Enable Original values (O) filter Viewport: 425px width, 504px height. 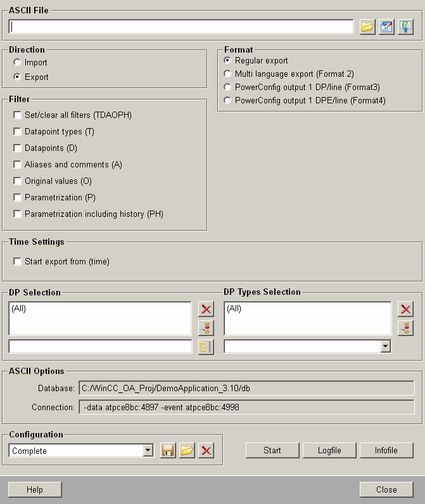tap(53, 181)
